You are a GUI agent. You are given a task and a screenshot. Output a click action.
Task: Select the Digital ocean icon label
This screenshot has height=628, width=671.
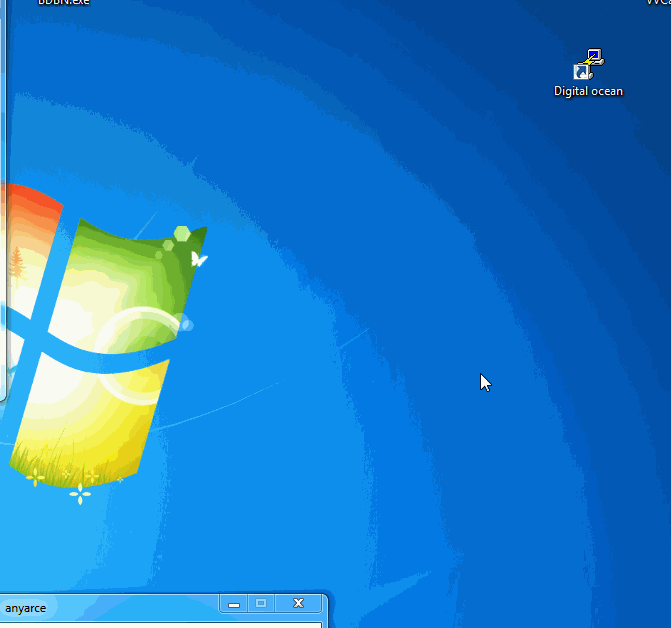pyautogui.click(x=588, y=91)
